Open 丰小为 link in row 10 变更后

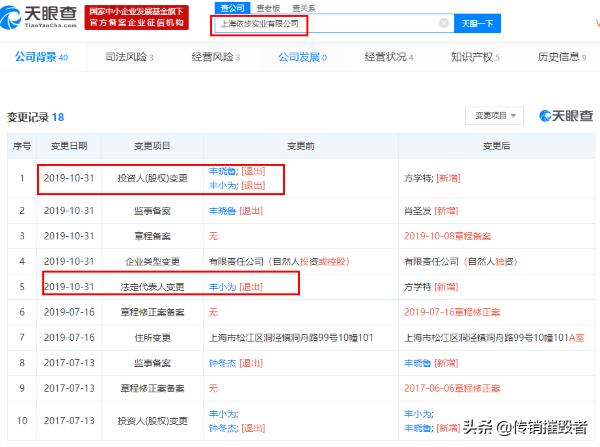pyautogui.click(x=418, y=414)
